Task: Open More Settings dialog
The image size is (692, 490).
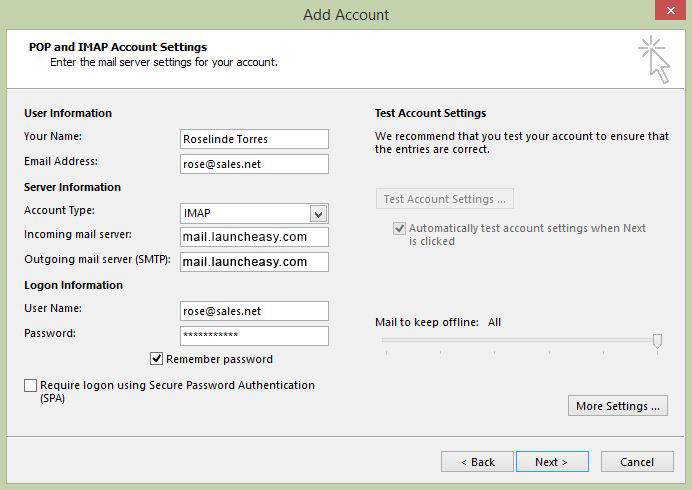Action: (x=618, y=406)
